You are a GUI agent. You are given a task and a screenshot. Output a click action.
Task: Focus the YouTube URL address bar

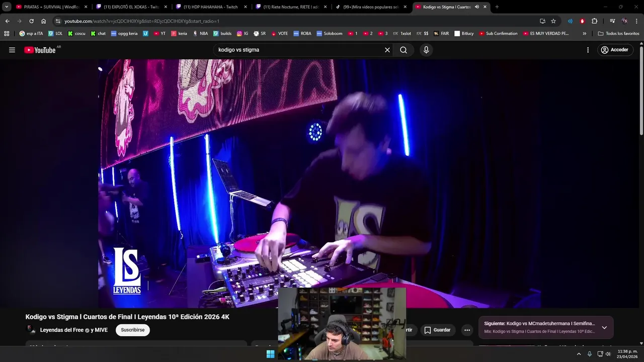297,21
